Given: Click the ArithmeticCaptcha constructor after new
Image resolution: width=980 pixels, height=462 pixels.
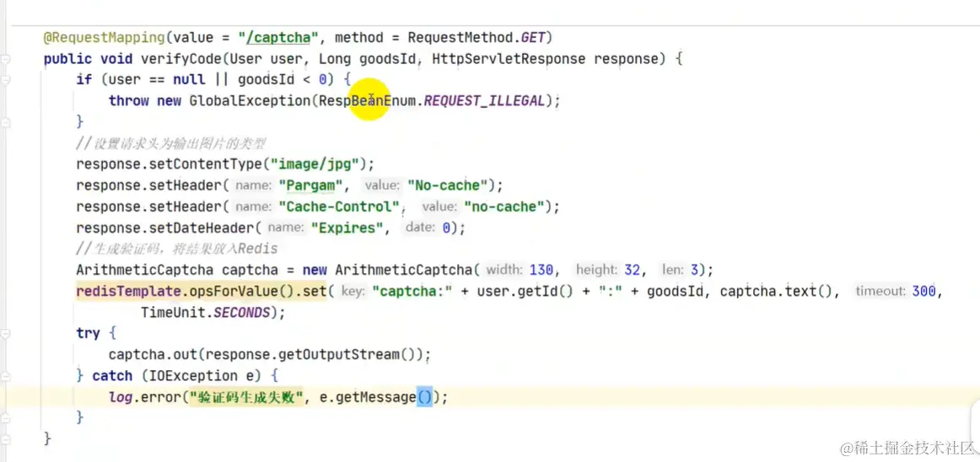Looking at the screenshot, I should click(x=403, y=270).
